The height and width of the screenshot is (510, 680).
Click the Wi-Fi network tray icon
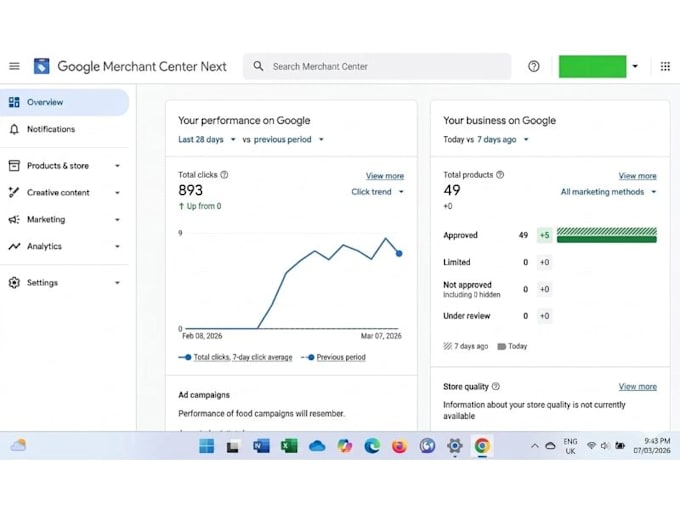click(x=591, y=445)
